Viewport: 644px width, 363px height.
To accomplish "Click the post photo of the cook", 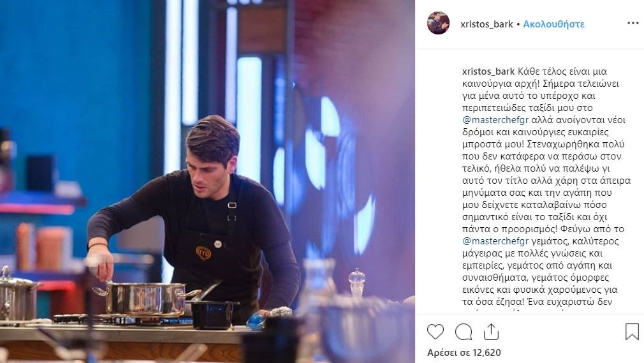I will click(x=207, y=181).
